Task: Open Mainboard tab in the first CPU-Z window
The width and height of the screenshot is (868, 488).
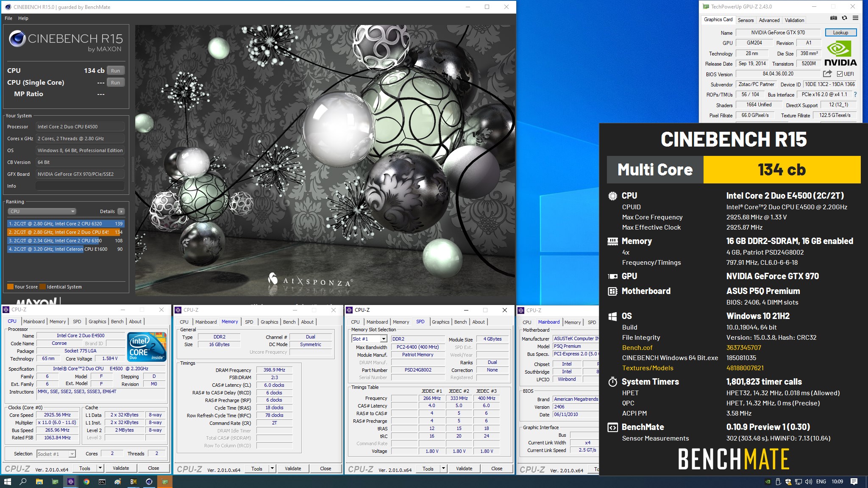Action: [x=34, y=322]
